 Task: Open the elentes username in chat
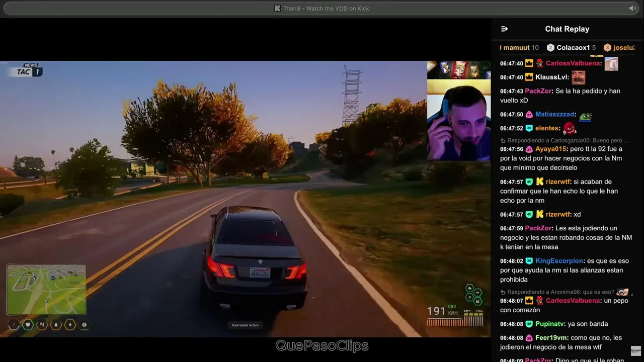(547, 128)
